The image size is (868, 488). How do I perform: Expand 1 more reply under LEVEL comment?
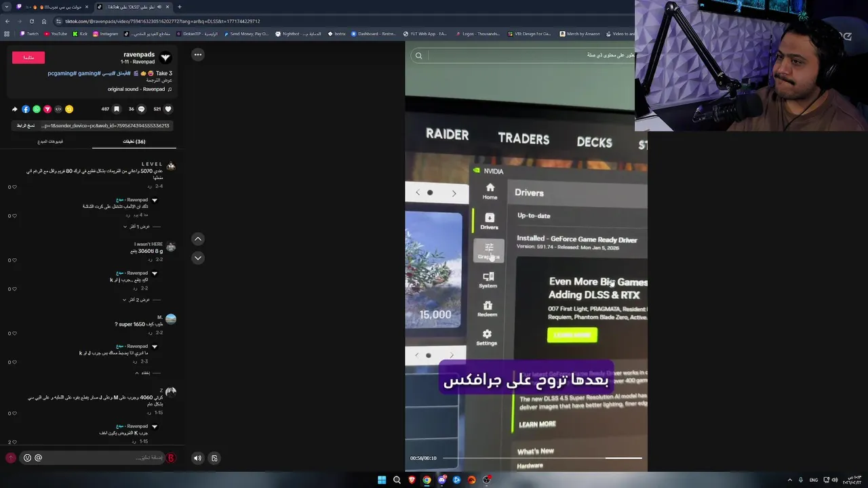pos(138,226)
